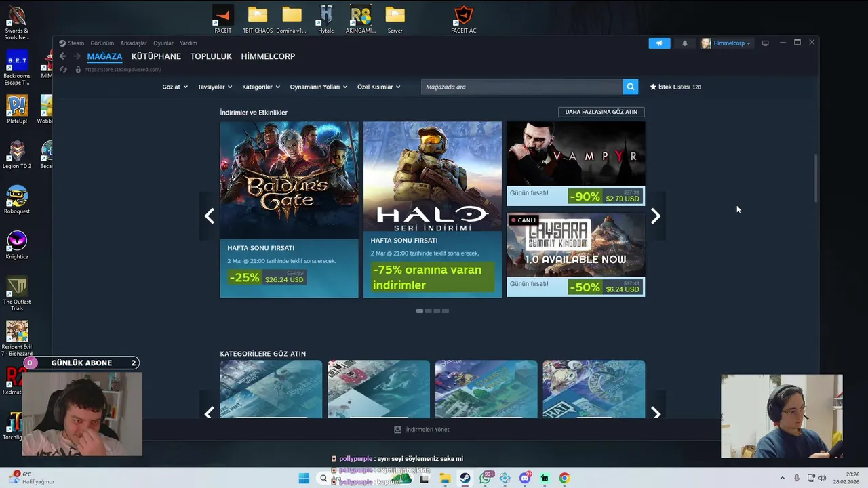Open the volume control in system tray

pos(823,478)
